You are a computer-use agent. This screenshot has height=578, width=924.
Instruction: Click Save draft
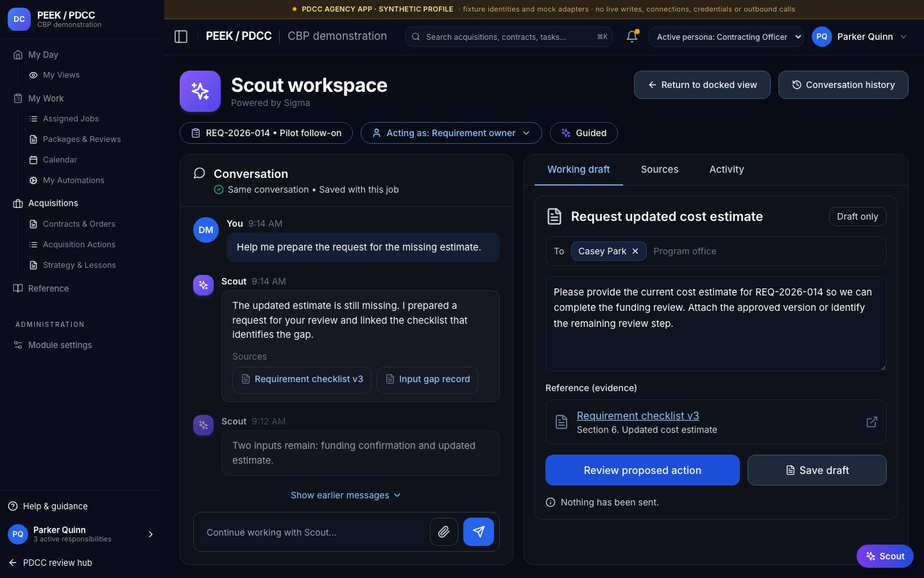[x=817, y=470]
